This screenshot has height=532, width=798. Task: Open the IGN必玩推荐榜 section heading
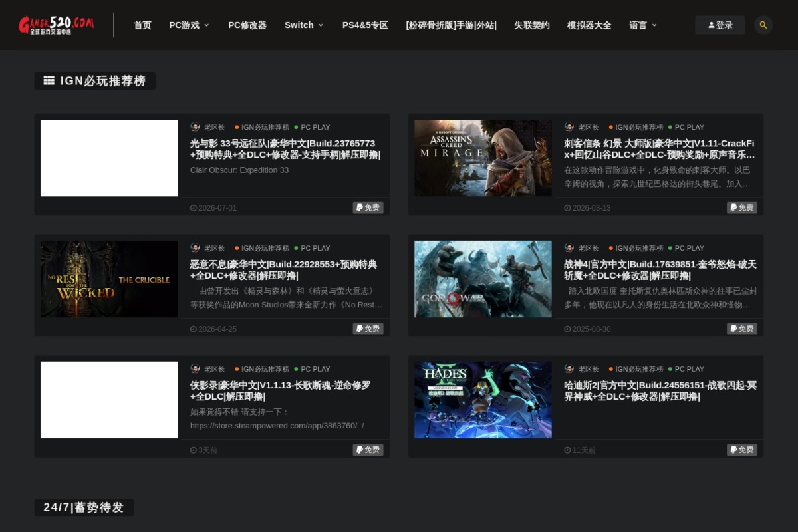tap(95, 81)
